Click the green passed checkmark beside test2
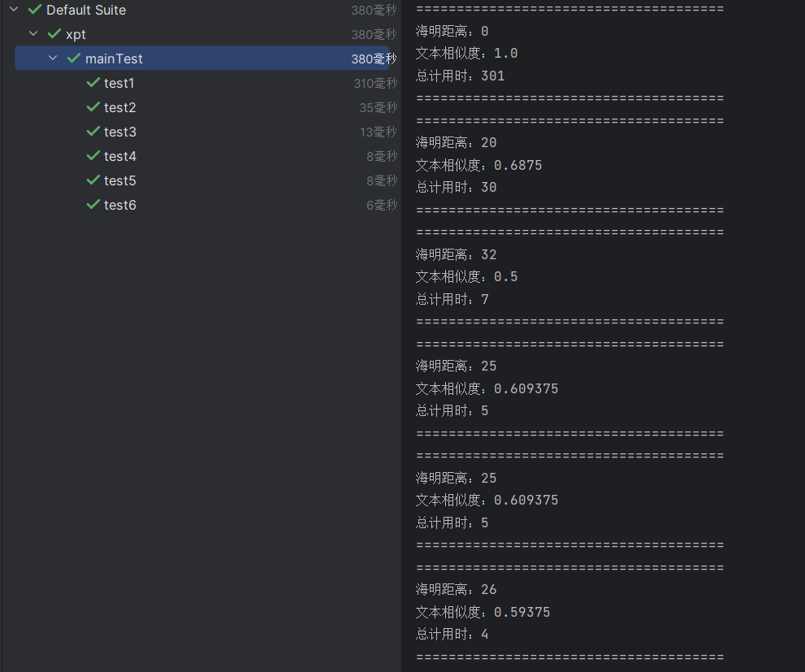The height and width of the screenshot is (672, 805). (93, 106)
